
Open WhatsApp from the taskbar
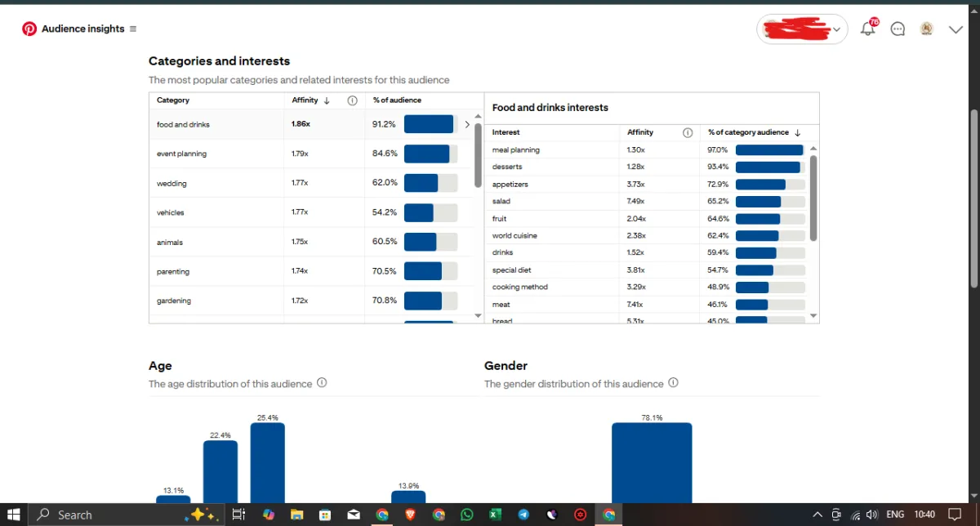tap(466, 515)
